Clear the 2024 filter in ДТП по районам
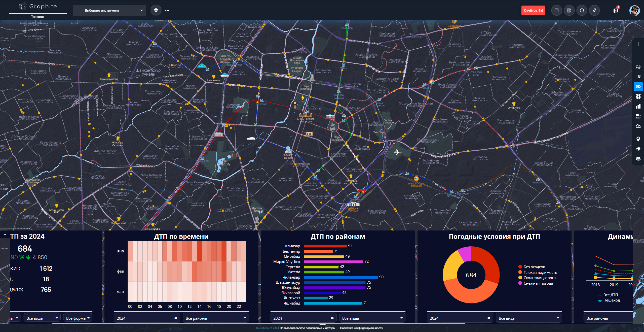The height and width of the screenshot is (332, 644). click(332, 318)
